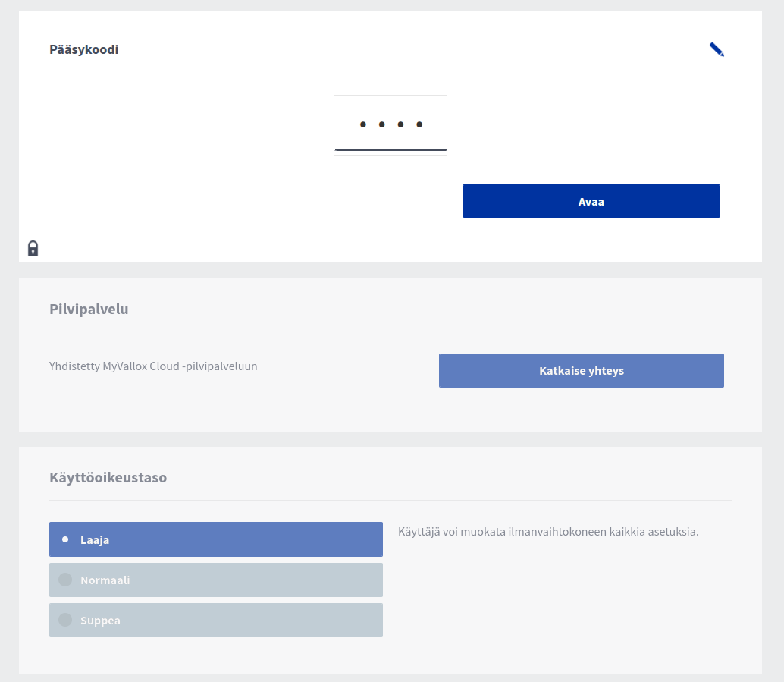Click the padlock icon below the passcode
784x682 pixels.
[x=33, y=248]
